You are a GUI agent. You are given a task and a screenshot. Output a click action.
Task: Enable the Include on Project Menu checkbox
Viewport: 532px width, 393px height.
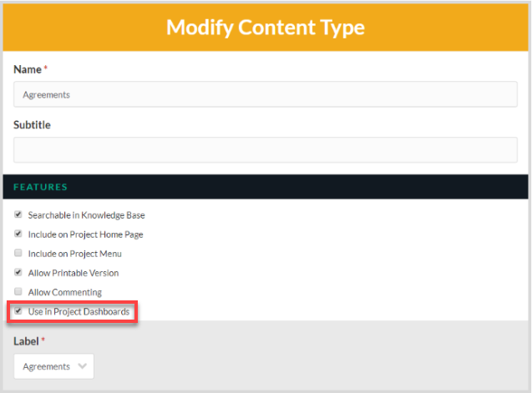18,253
